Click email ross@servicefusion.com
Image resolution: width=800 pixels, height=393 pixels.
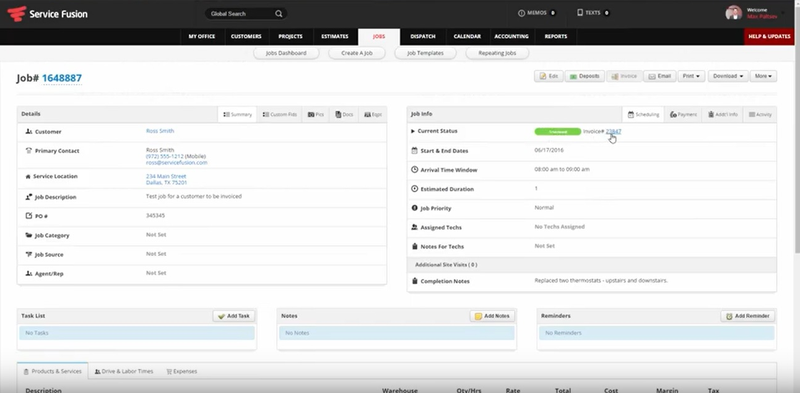(177, 163)
